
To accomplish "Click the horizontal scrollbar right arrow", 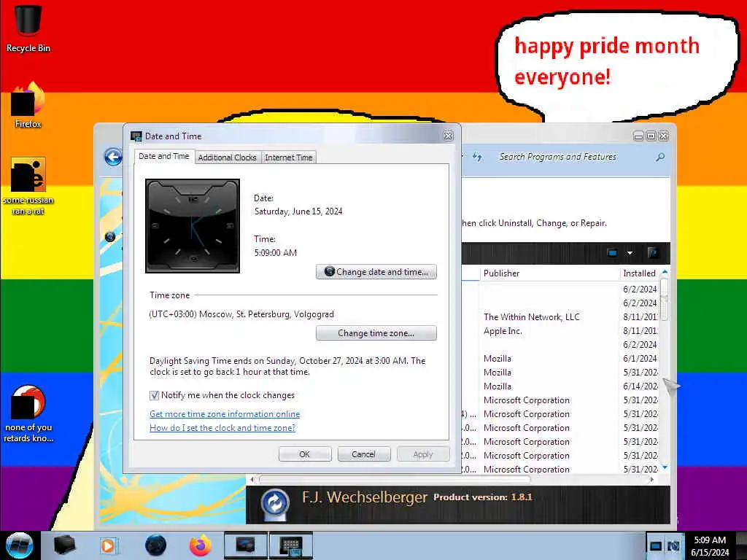I will 652,480.
